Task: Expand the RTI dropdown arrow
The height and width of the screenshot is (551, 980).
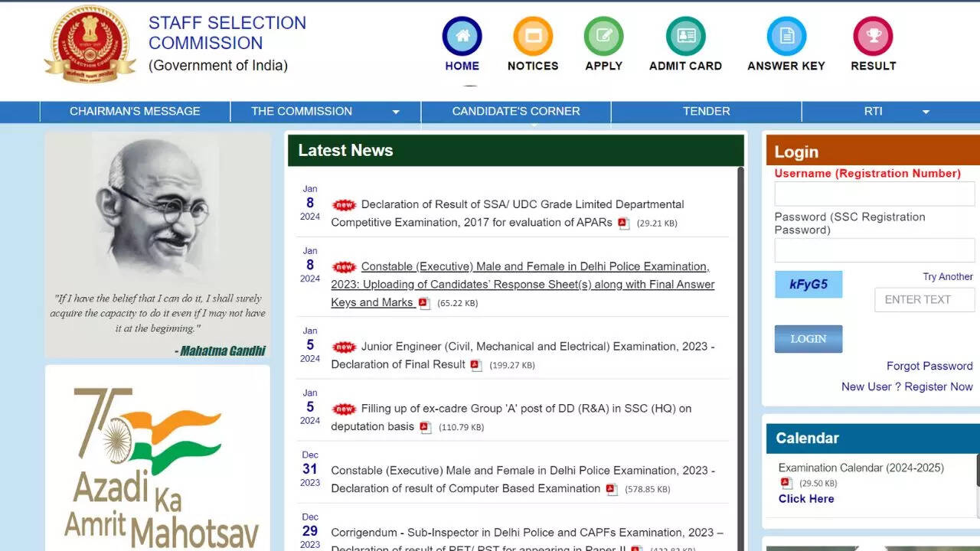Action: [x=926, y=112]
